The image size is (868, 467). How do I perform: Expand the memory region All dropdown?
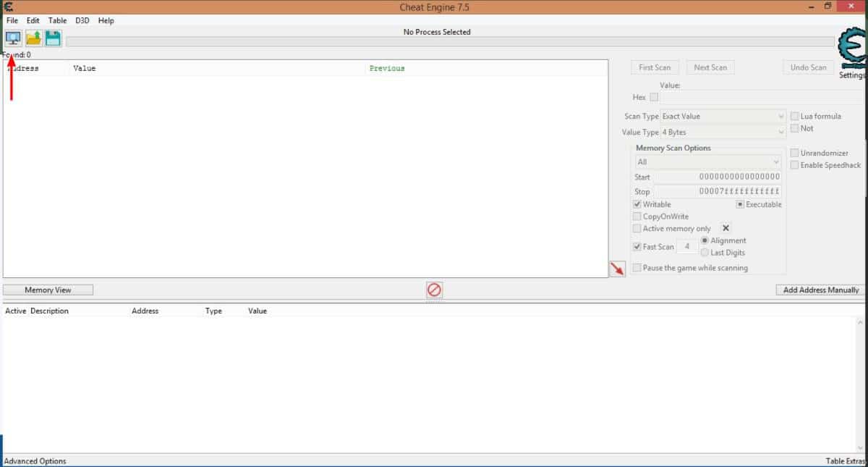(x=708, y=162)
